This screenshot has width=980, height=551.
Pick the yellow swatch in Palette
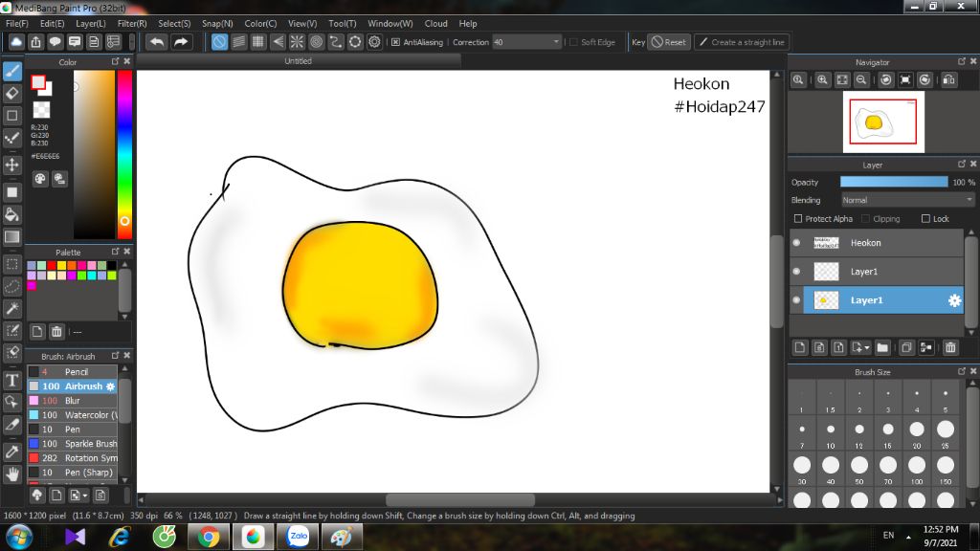pyautogui.click(x=61, y=265)
